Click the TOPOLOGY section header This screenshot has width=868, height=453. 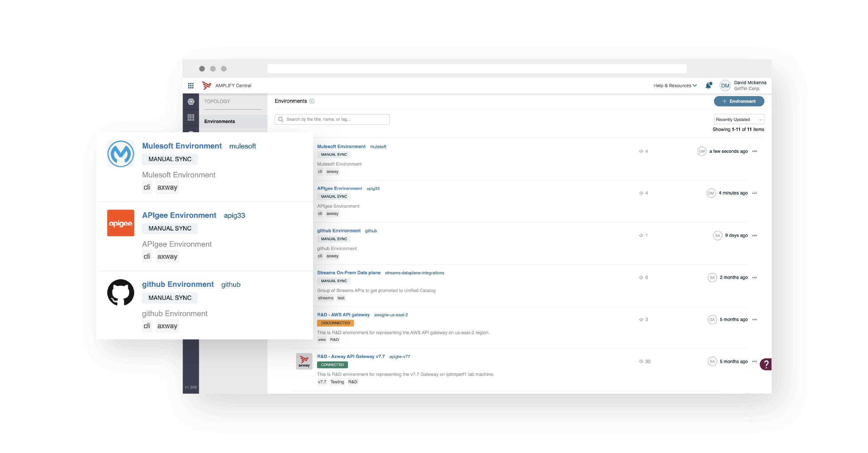(217, 102)
